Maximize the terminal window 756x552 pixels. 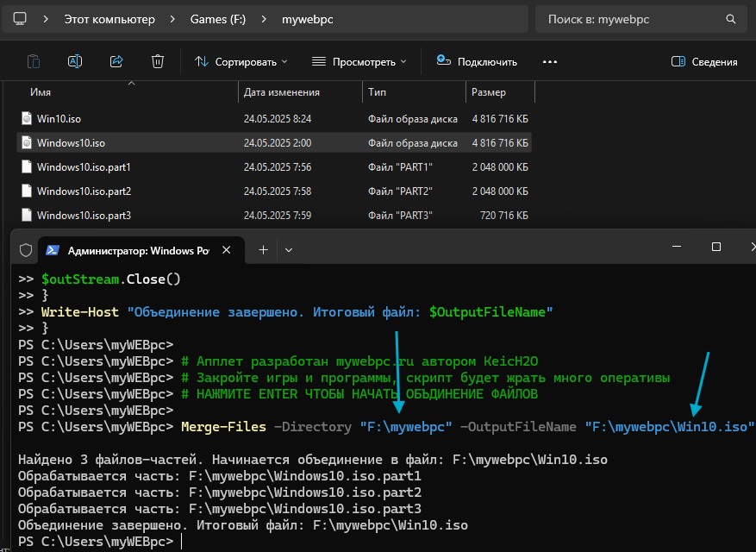coord(716,247)
